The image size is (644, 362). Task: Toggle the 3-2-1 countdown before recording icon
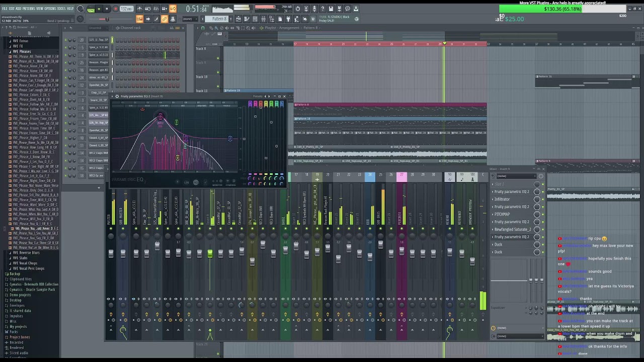[156, 9]
